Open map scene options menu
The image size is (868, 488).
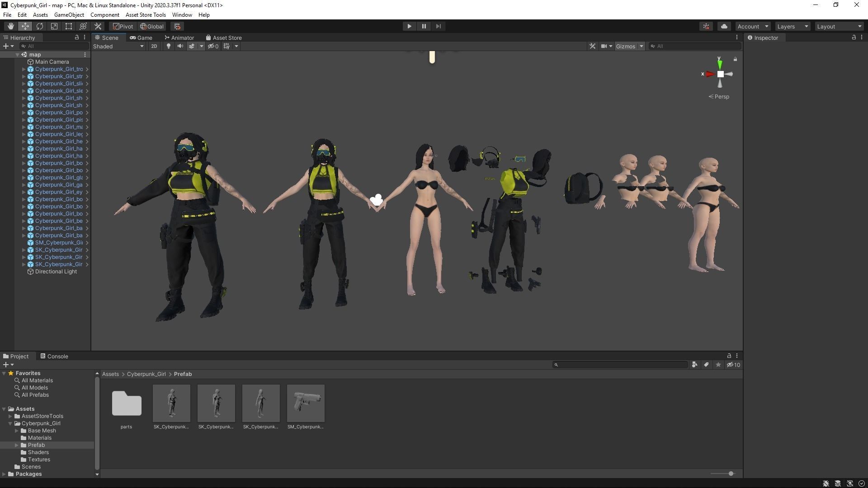coord(85,55)
